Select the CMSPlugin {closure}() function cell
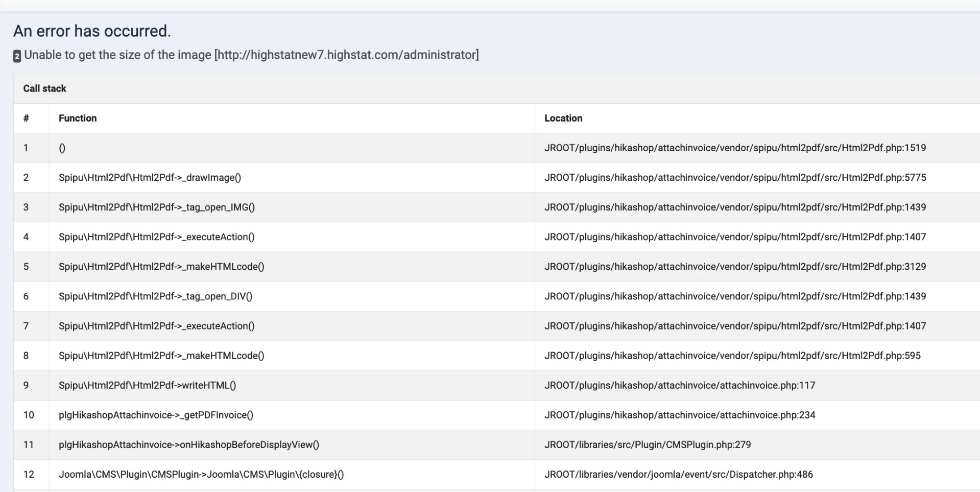980x492 pixels. [201, 474]
